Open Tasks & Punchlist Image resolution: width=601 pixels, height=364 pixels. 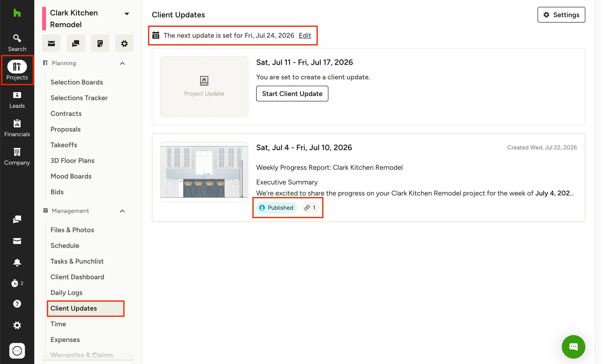tap(77, 261)
